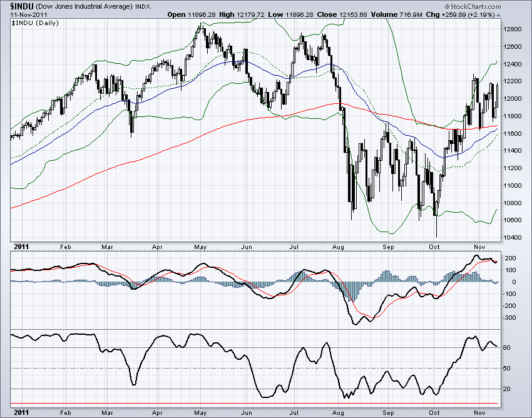Image resolution: width=532 pixels, height=418 pixels.
Task: Click the Apr label under the price chart
Action: (157, 247)
